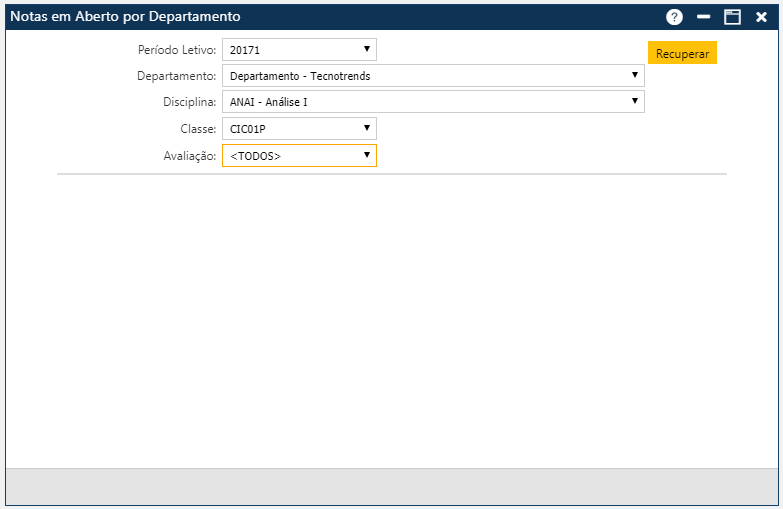This screenshot has height=509, width=783.
Task: Click the window title Notas em Aberto por Departamento
Action: (x=125, y=17)
